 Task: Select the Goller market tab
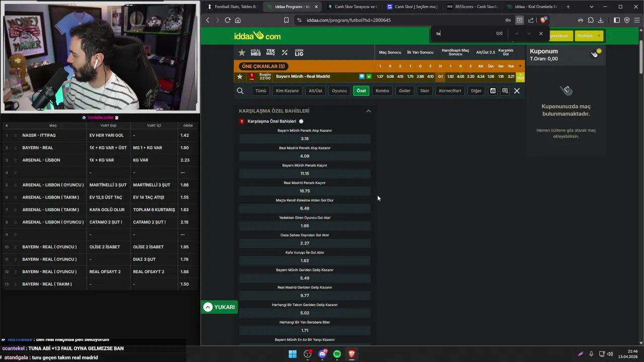click(405, 91)
